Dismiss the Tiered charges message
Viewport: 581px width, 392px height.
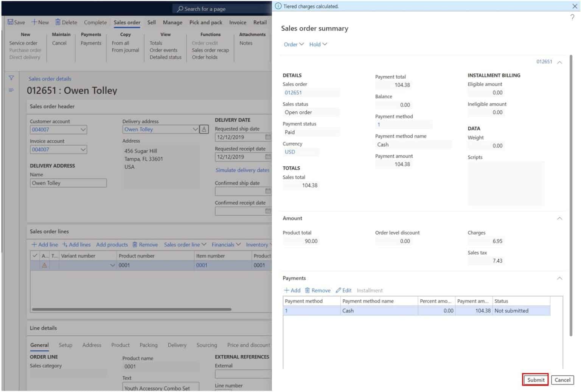(x=575, y=6)
